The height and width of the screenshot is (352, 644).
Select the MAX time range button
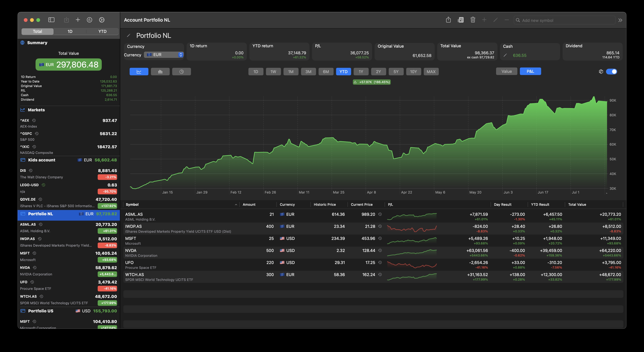(431, 72)
